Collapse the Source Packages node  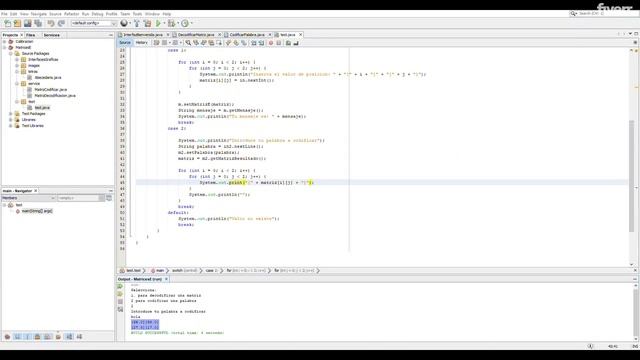point(11,53)
